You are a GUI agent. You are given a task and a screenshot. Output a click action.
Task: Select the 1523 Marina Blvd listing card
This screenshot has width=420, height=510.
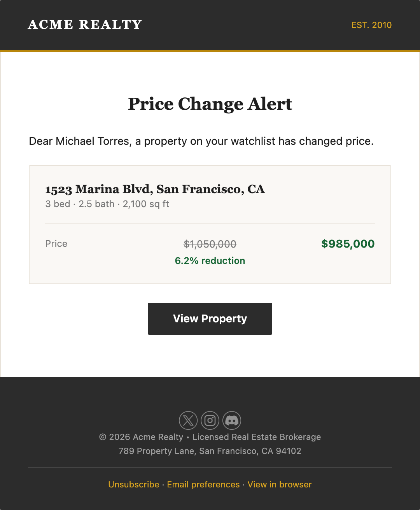click(x=210, y=224)
